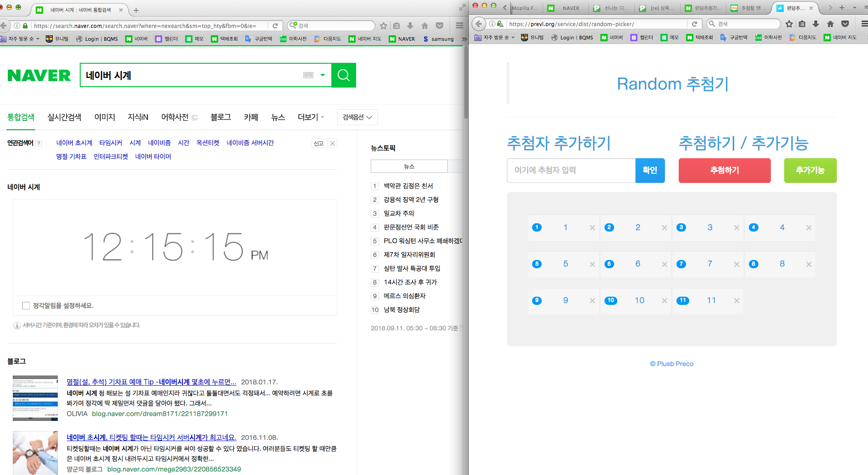Viewport: 868px width, 475px height.
Task: Open Pocket icon in left browser toolbar
Action: click(439, 26)
